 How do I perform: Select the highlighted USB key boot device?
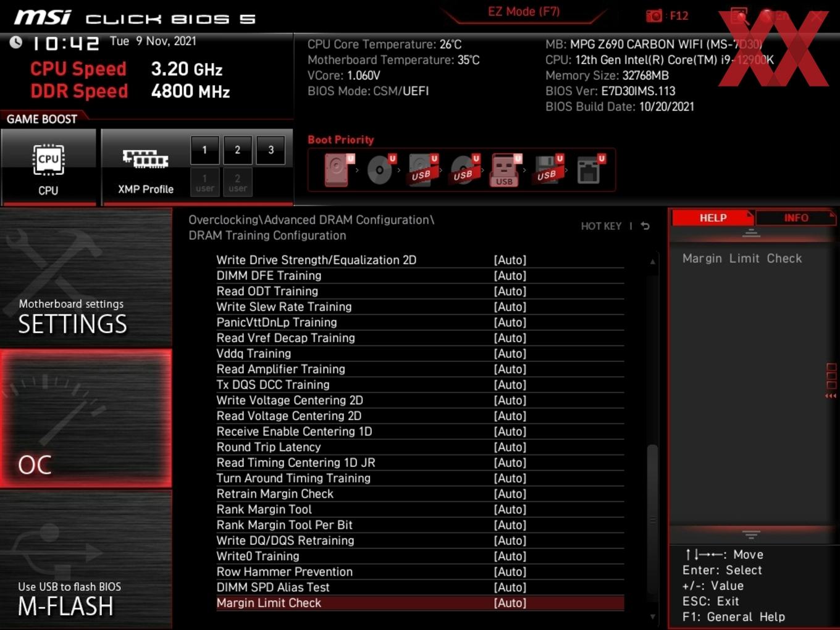(506, 169)
